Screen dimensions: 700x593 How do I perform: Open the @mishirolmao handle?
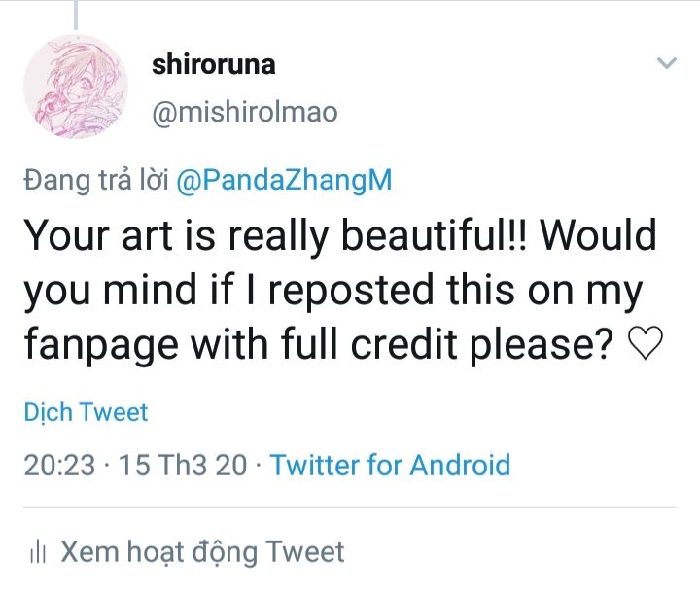tap(245, 113)
